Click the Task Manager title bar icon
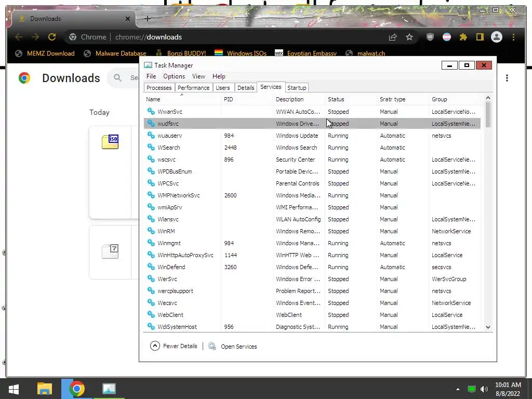This screenshot has height=399, width=532. [148, 65]
